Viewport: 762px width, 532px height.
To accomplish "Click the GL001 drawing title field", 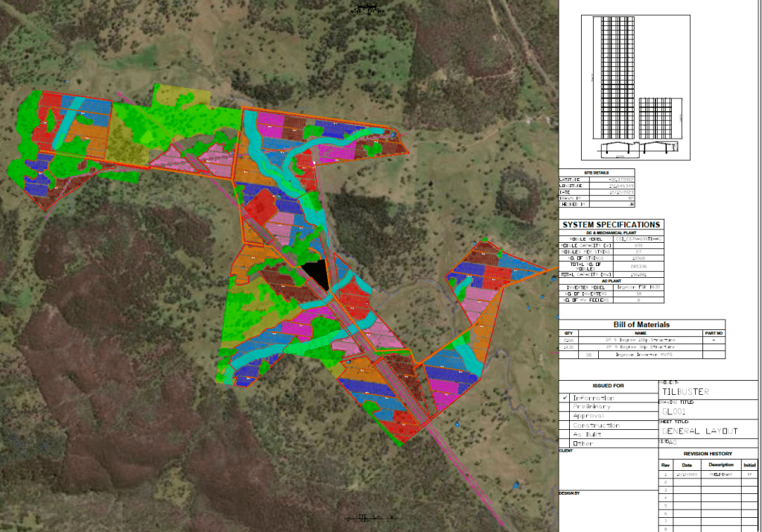I will [673, 411].
